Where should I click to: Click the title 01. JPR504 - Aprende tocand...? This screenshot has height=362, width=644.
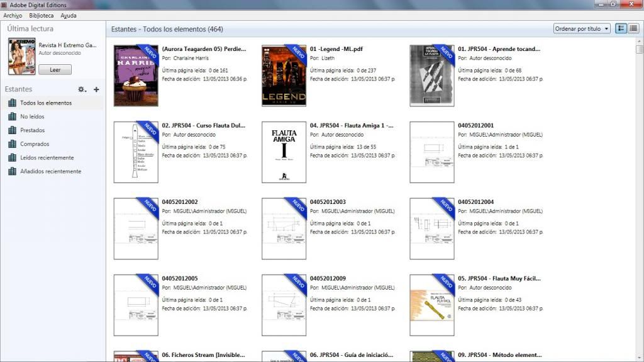[499, 49]
